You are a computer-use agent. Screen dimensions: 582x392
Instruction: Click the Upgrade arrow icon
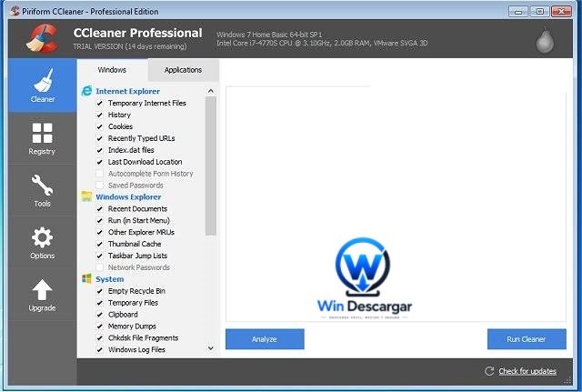(42, 289)
